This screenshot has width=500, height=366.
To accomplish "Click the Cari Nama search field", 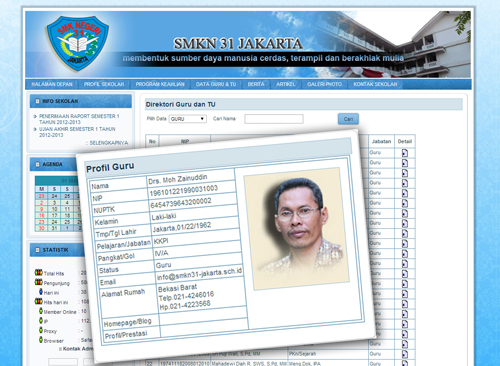I will (x=274, y=119).
